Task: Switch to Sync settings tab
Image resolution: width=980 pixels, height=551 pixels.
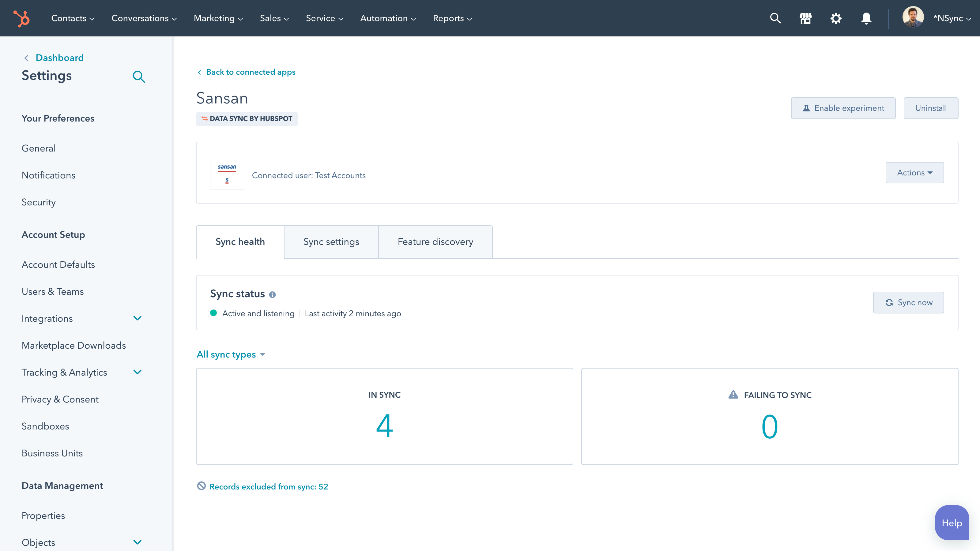Action: 331,242
